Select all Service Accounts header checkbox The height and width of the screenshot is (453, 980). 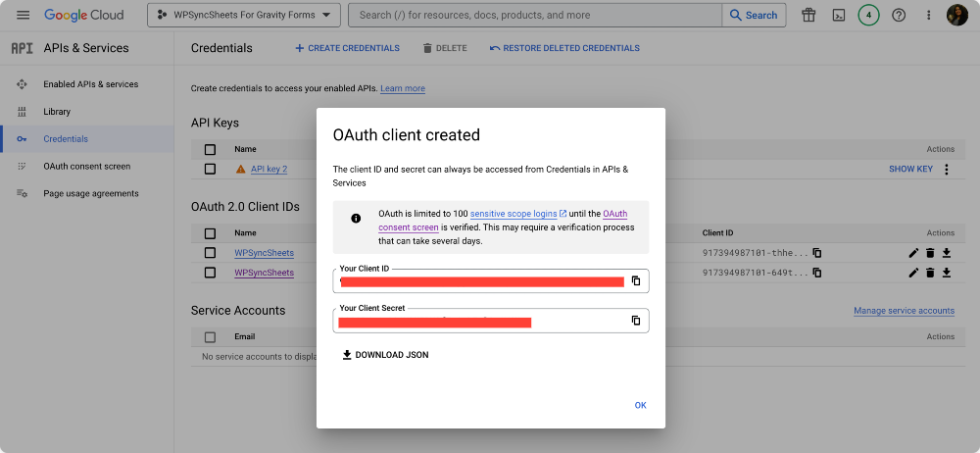210,337
